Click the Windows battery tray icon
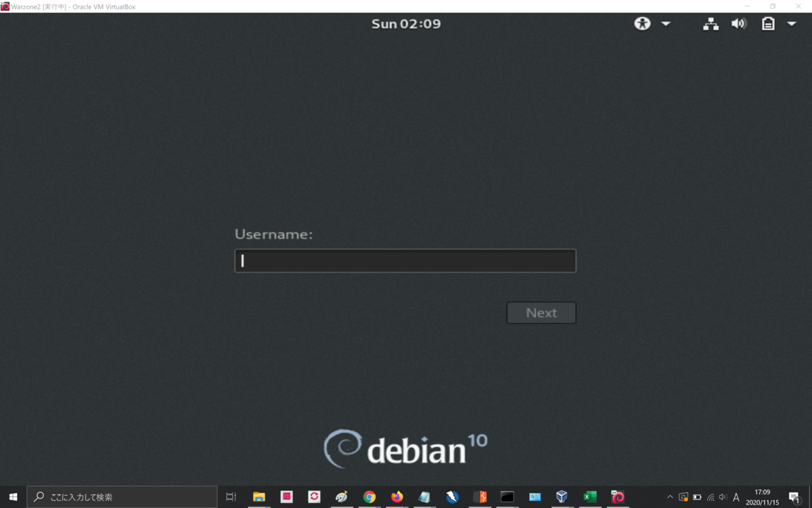 (697, 497)
